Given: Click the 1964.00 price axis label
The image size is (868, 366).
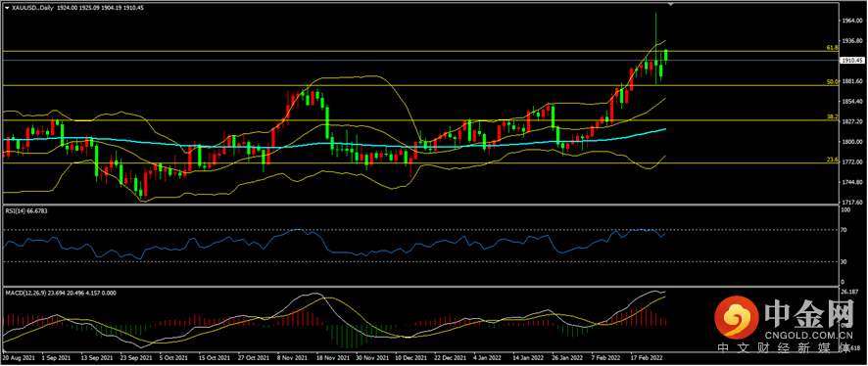Looking at the screenshot, I should point(852,21).
